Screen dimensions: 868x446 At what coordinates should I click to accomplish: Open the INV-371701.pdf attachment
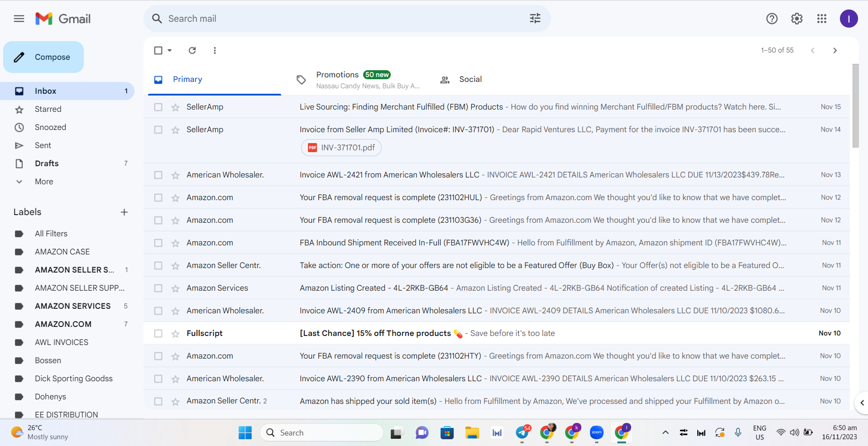(341, 148)
